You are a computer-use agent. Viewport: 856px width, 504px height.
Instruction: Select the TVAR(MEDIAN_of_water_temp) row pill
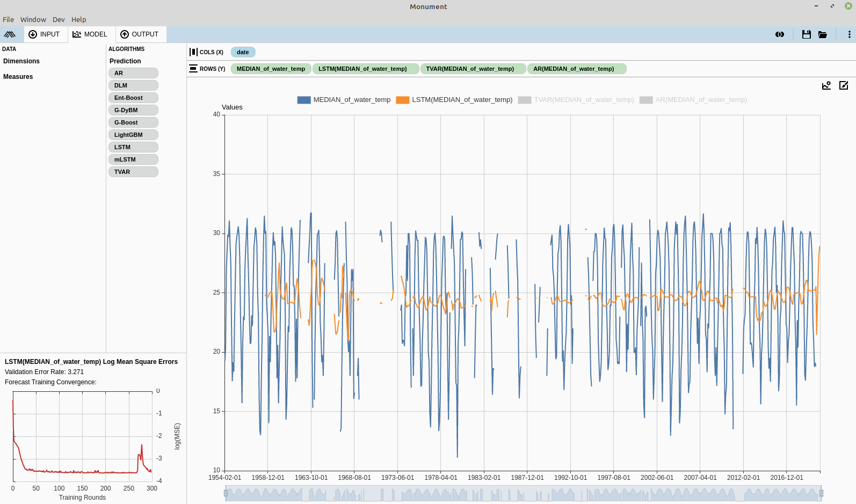(473, 69)
